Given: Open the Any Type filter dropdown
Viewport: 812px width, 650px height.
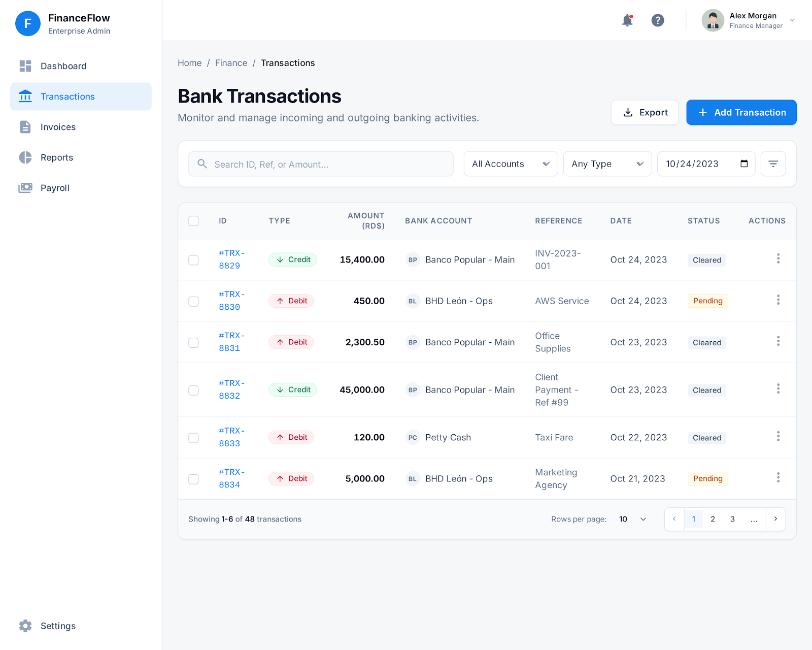Looking at the screenshot, I should [x=607, y=164].
